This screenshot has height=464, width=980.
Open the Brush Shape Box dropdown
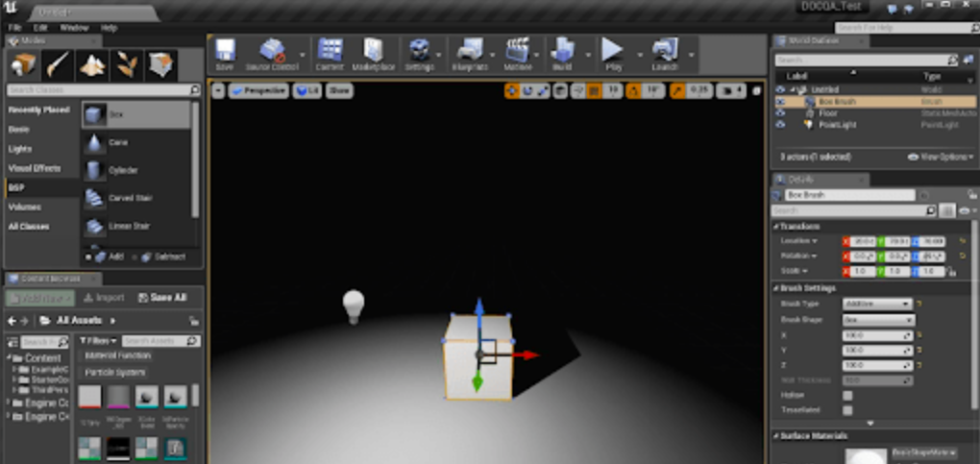point(877,320)
